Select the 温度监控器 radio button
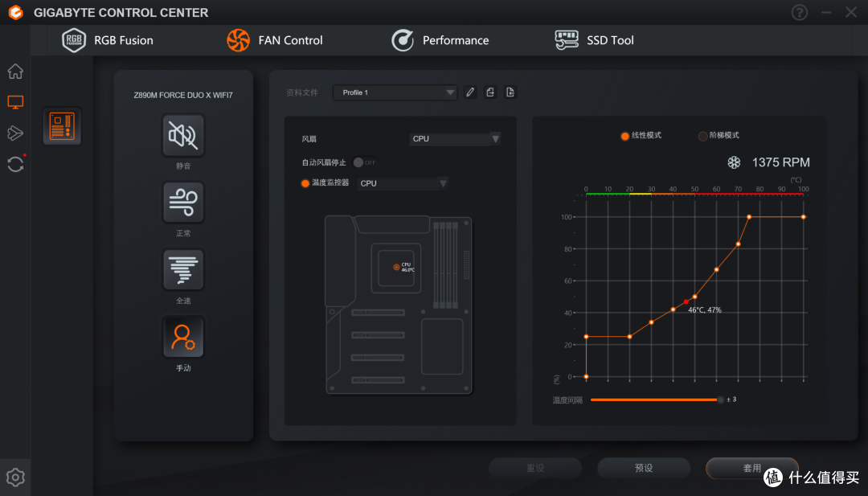 tap(305, 183)
